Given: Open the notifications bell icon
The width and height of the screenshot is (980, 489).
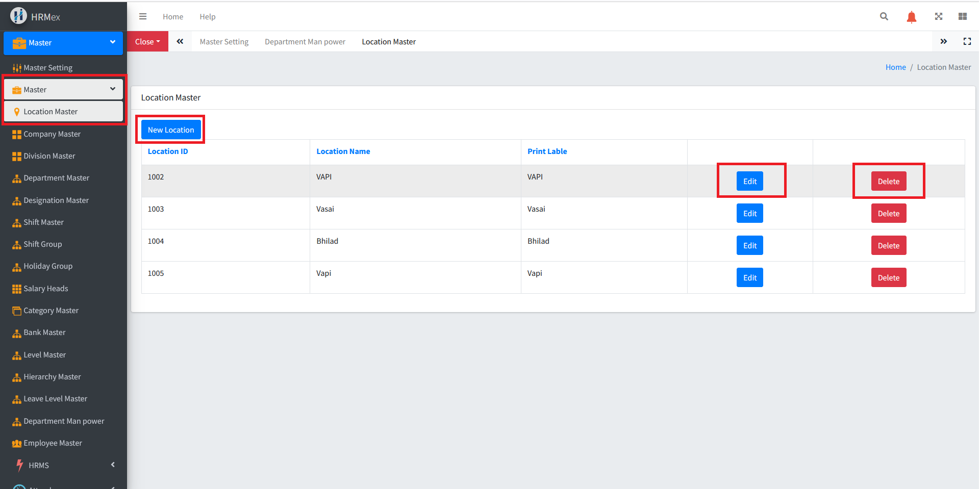Looking at the screenshot, I should point(911,17).
